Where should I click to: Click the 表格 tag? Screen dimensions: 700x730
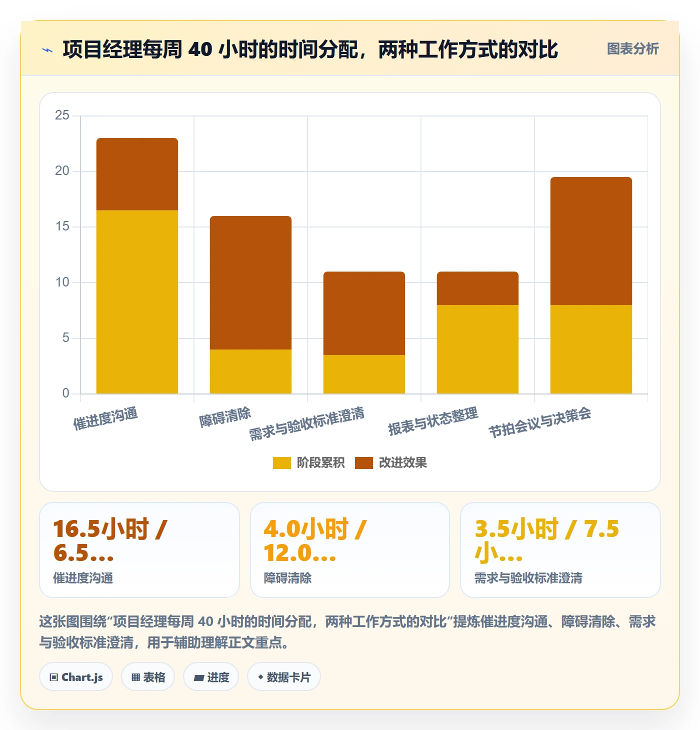148,677
